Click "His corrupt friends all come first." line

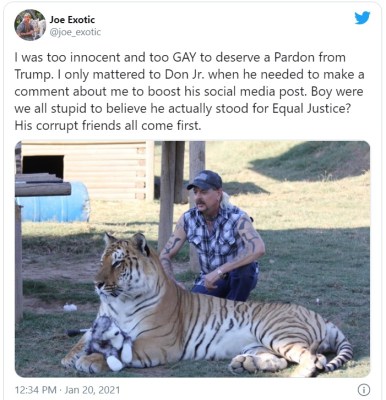tap(108, 126)
